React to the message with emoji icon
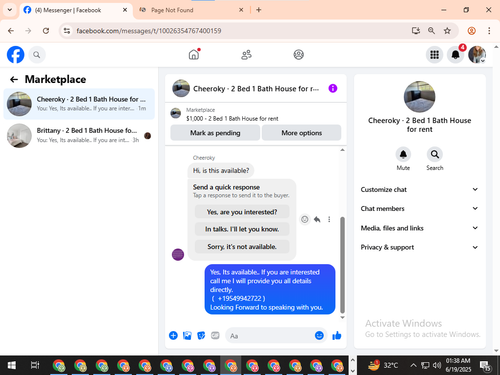This screenshot has width=500, height=375. point(304,219)
